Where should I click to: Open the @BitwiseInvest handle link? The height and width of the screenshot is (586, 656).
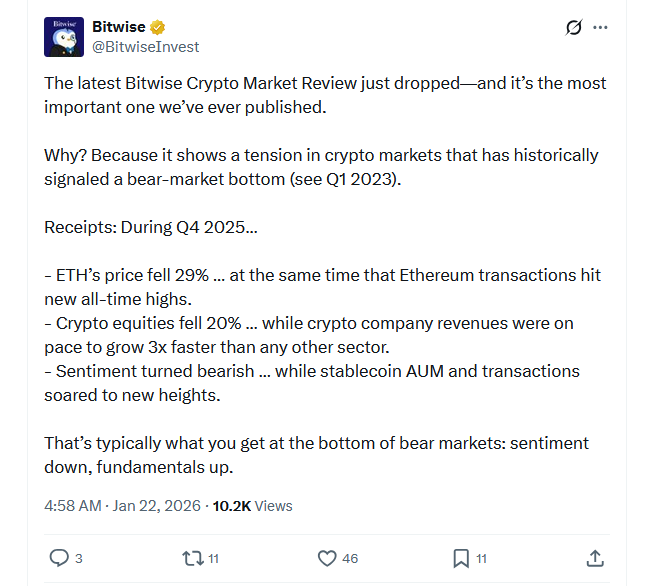coord(145,46)
